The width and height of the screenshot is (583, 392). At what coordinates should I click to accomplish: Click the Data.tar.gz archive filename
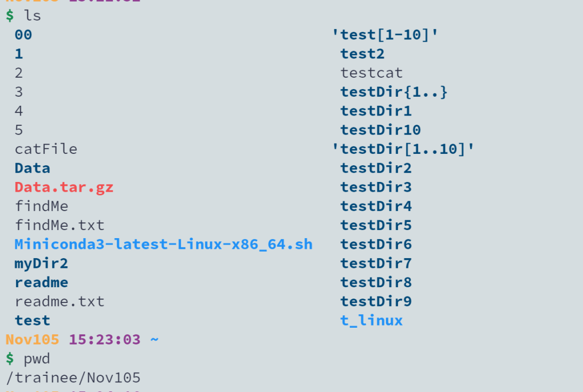pos(64,187)
